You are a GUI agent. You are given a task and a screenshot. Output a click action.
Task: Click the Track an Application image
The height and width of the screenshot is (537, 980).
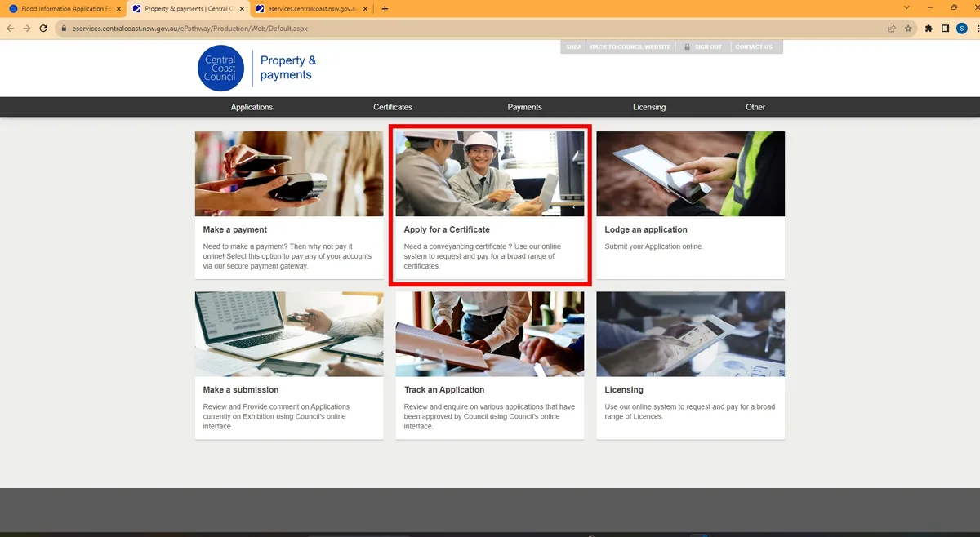pos(490,334)
